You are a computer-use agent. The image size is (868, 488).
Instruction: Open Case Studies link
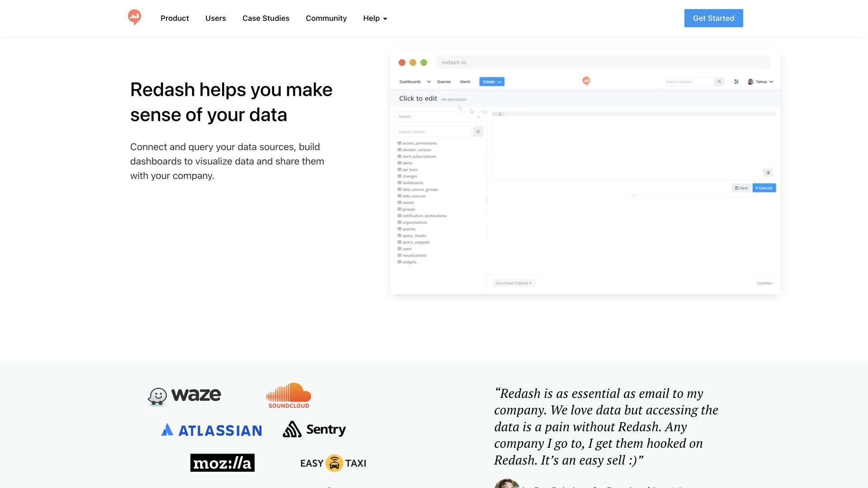265,18
